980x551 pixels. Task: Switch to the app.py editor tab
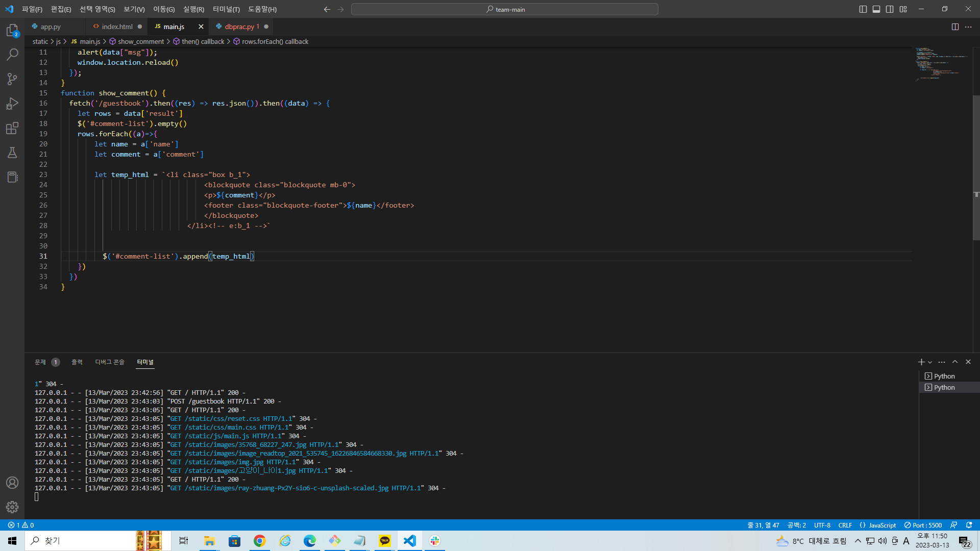51,27
